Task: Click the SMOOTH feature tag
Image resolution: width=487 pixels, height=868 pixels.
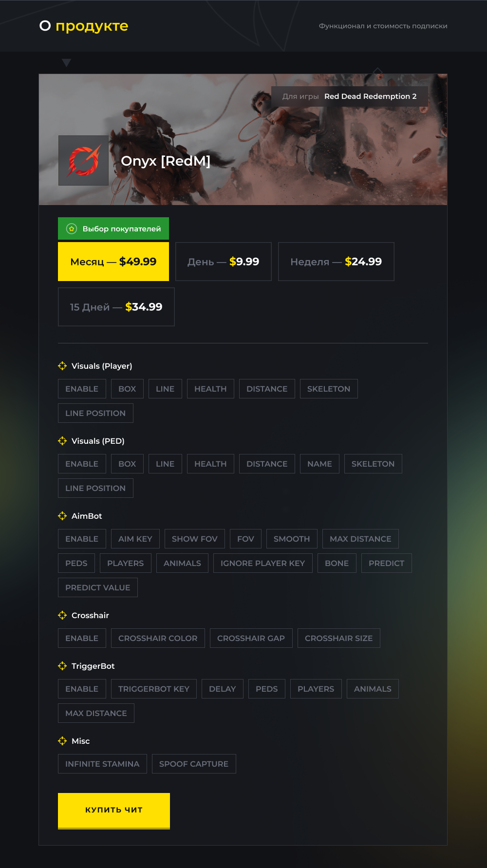Action: [x=292, y=539]
